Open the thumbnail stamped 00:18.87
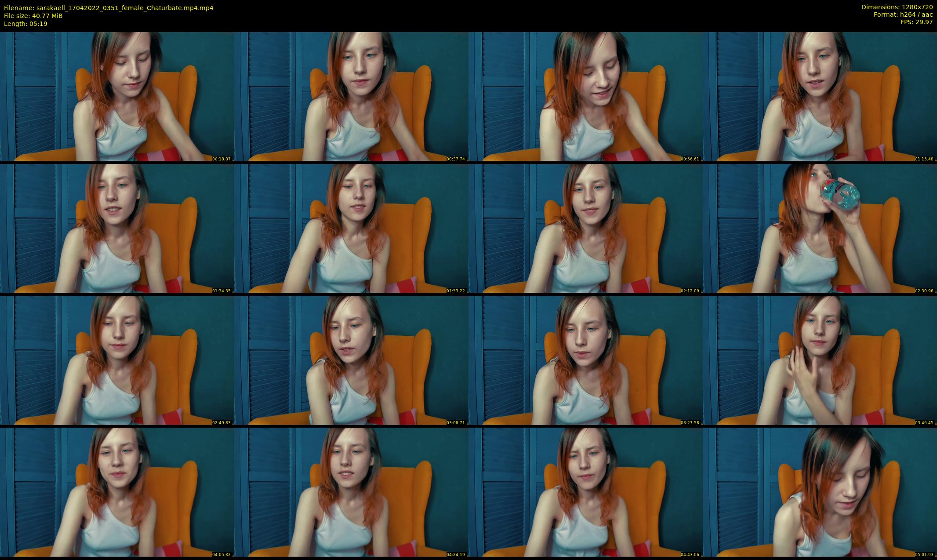The image size is (937, 560). click(116, 97)
